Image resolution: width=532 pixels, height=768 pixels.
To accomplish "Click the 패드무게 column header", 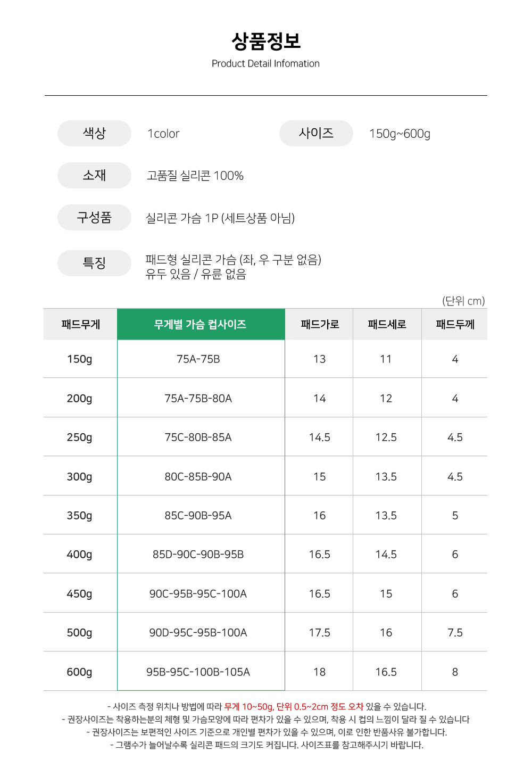I will [x=80, y=324].
